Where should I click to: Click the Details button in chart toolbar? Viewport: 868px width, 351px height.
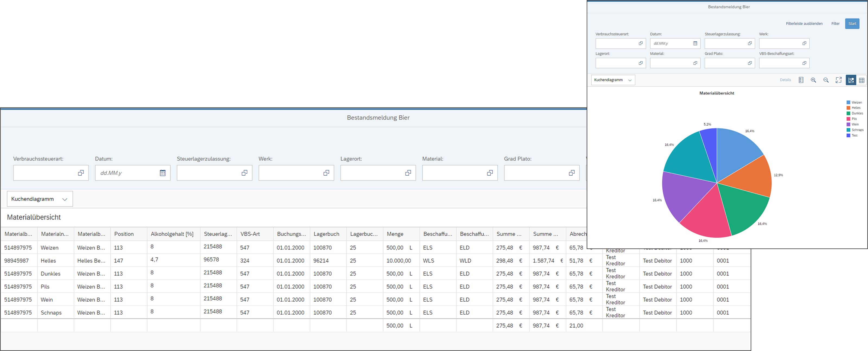(786, 80)
